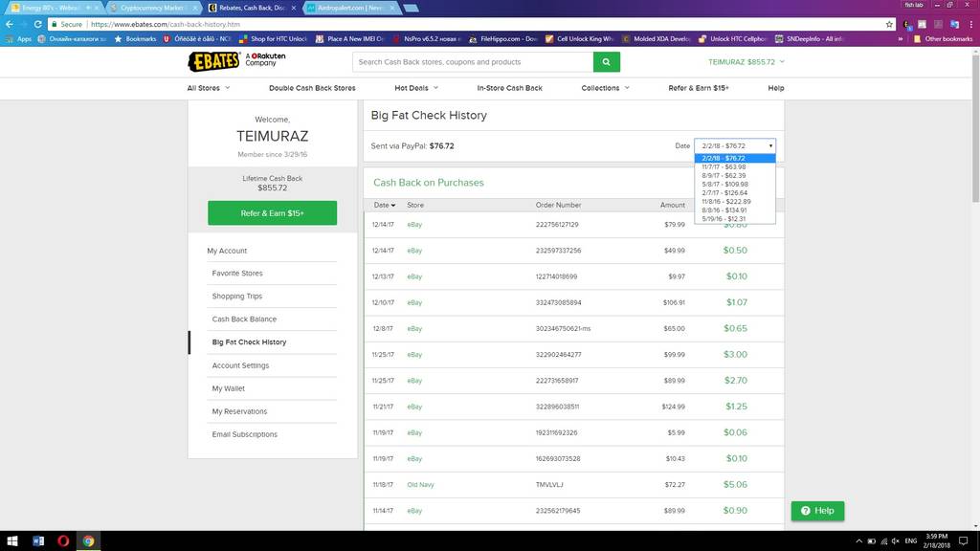Open the TEIMURAZ $855.72 account dropdown
The height and width of the screenshot is (551, 980).
tap(746, 62)
